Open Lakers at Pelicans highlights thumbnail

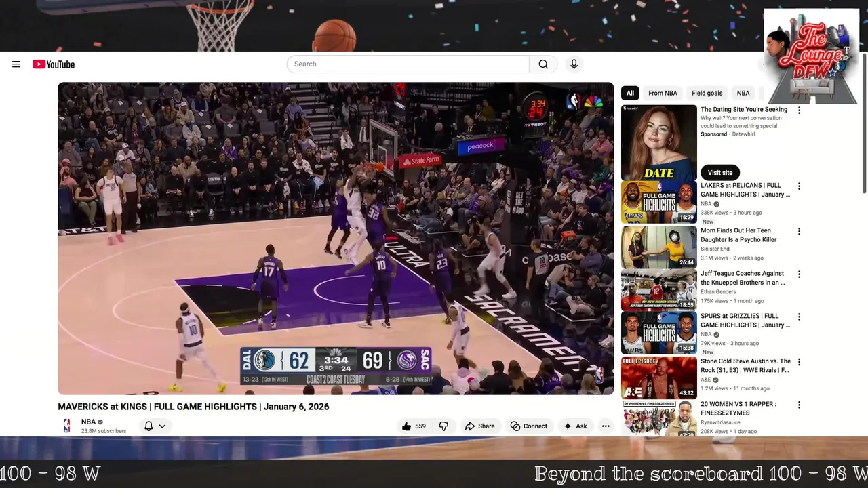click(x=659, y=202)
